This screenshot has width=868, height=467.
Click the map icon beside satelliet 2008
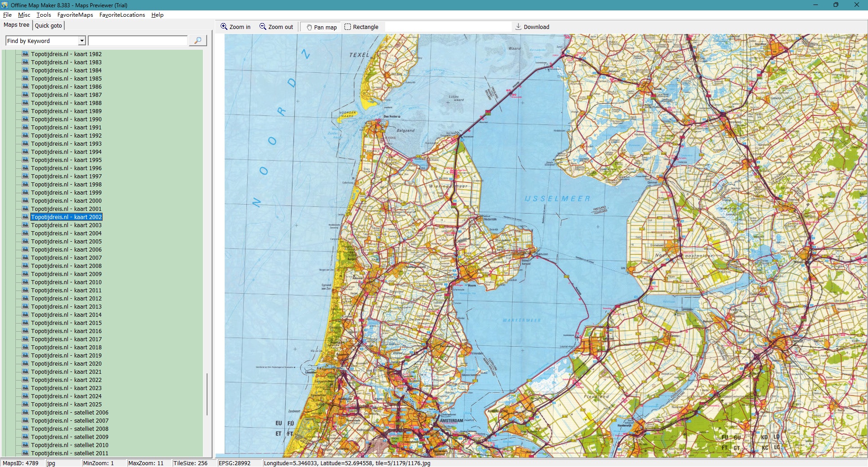point(25,429)
